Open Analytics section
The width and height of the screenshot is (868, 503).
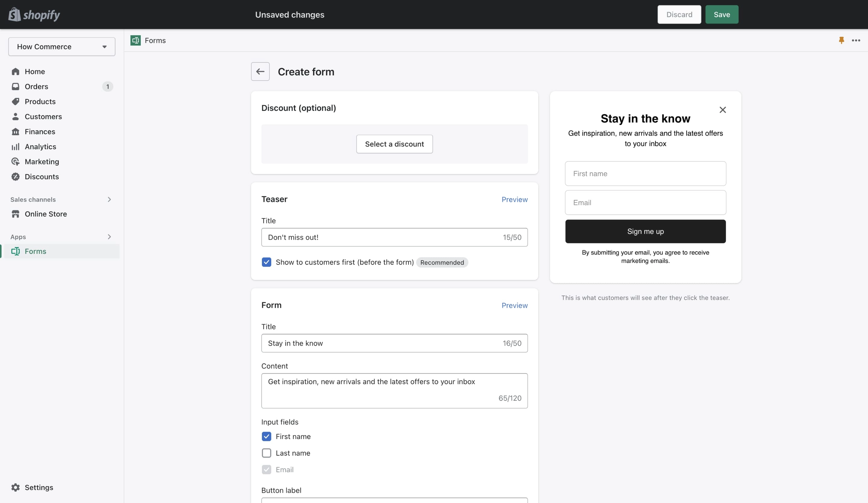[40, 147]
